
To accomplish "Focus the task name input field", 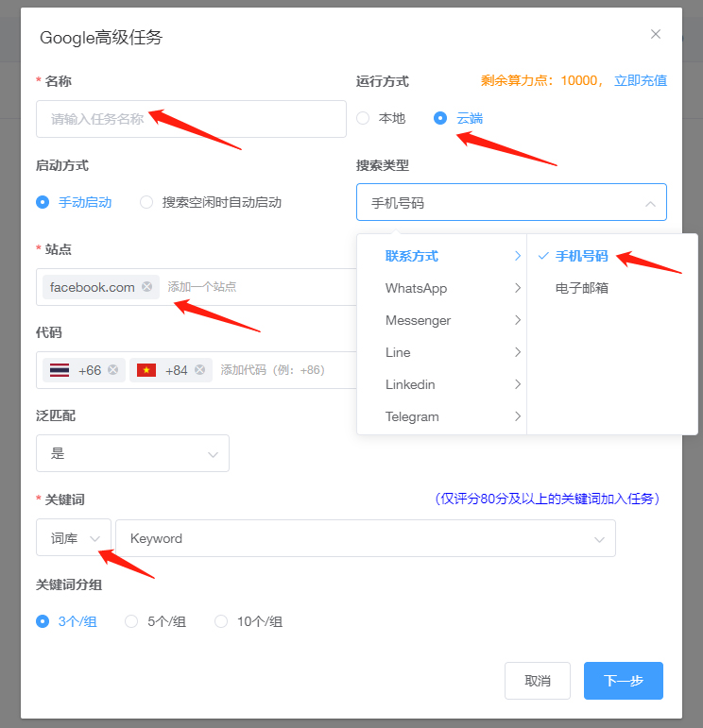I will [191, 119].
